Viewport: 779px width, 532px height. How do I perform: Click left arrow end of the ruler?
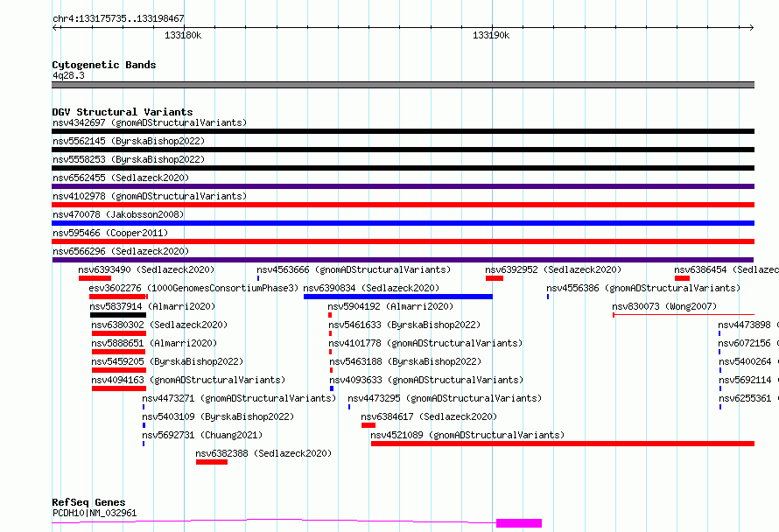click(x=55, y=28)
